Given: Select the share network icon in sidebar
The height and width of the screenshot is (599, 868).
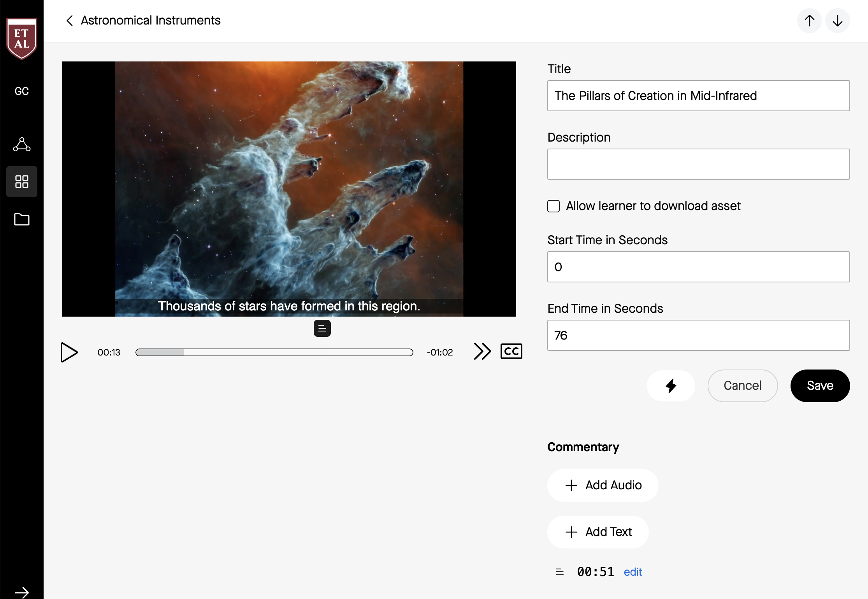Looking at the screenshot, I should (x=22, y=144).
